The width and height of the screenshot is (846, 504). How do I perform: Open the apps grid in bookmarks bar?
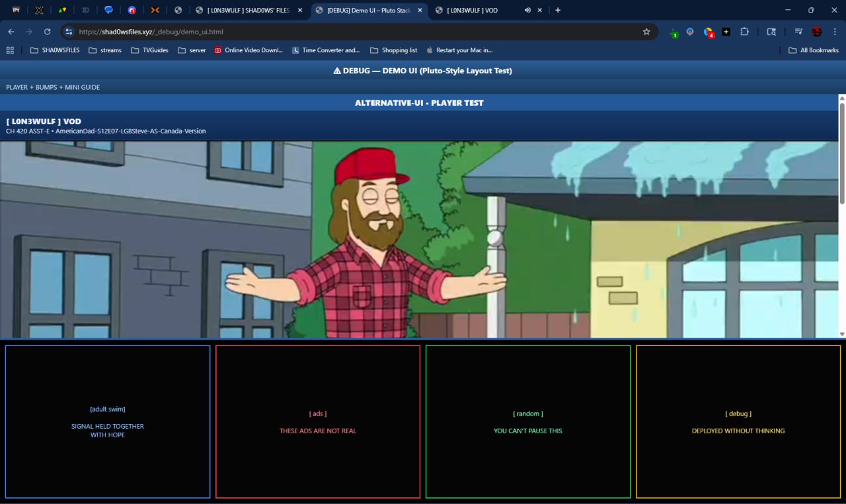10,50
